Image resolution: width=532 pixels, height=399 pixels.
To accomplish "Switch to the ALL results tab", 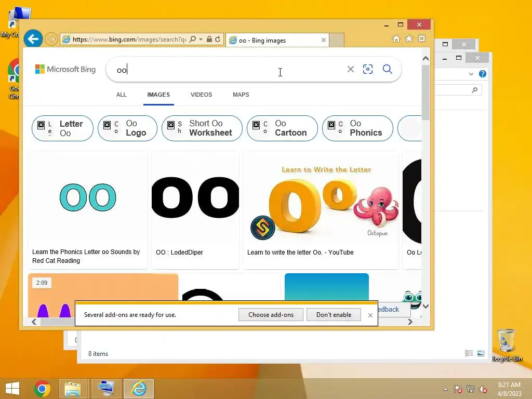I will point(121,95).
